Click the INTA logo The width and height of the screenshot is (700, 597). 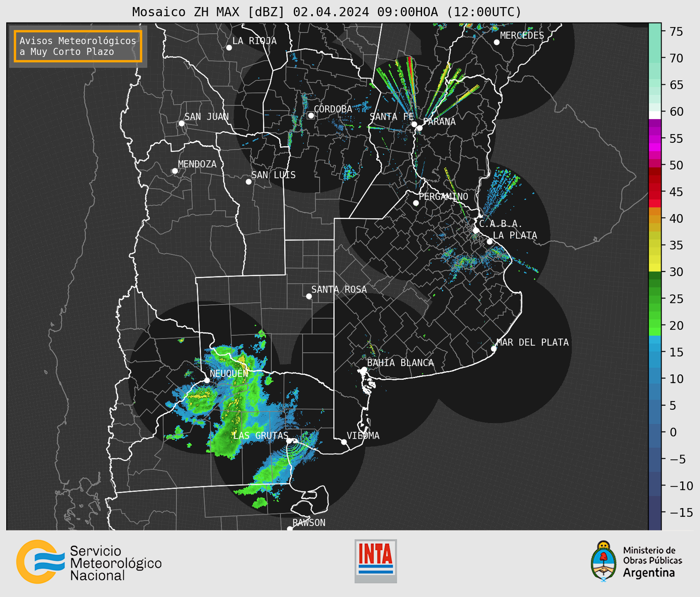click(x=376, y=561)
